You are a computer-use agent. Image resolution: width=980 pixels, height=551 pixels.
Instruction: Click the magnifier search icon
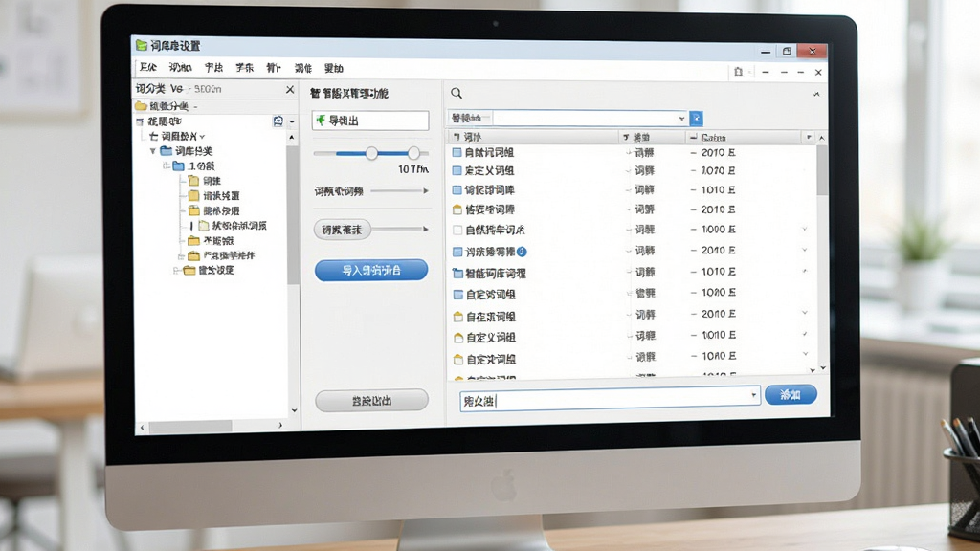click(457, 93)
